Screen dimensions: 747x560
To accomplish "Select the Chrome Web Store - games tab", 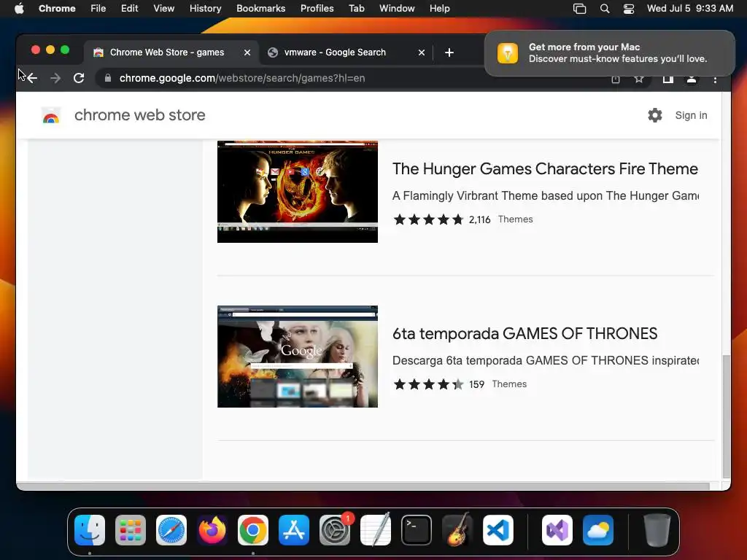I will (x=171, y=52).
